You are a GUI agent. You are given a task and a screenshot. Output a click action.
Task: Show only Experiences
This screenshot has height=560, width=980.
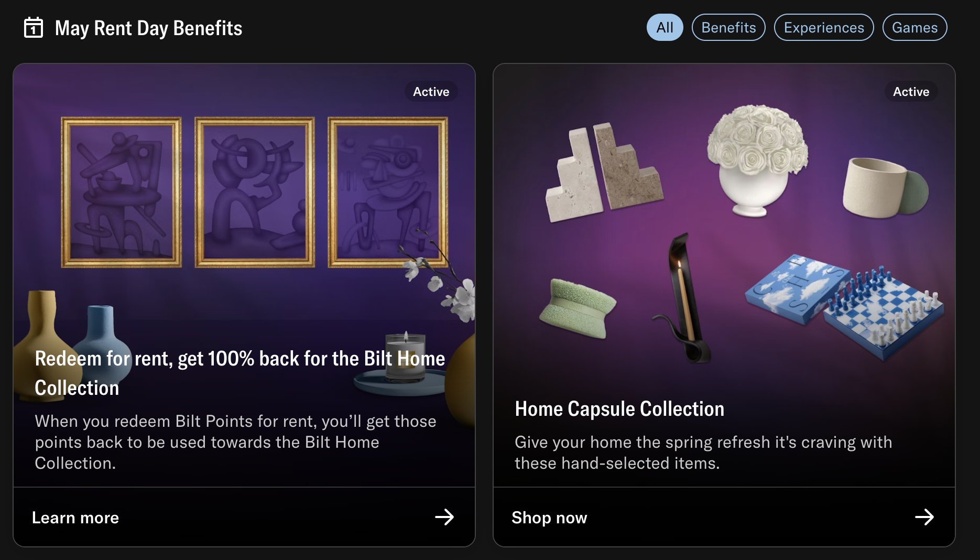point(824,28)
